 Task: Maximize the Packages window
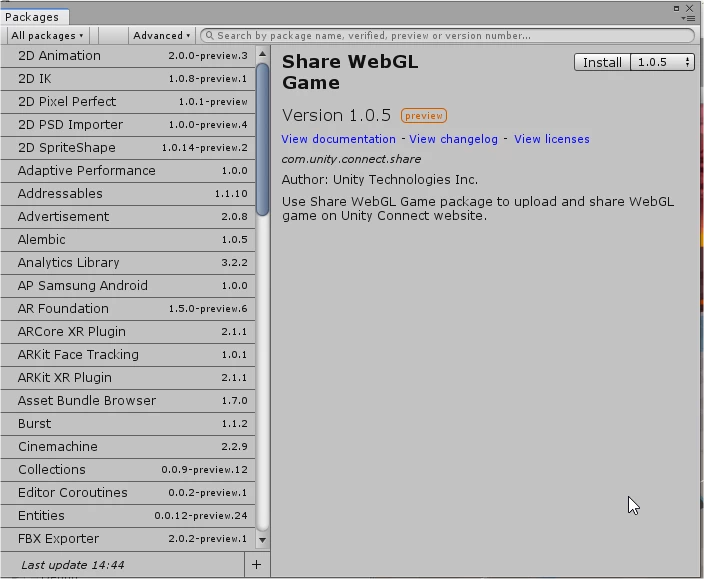coord(676,8)
